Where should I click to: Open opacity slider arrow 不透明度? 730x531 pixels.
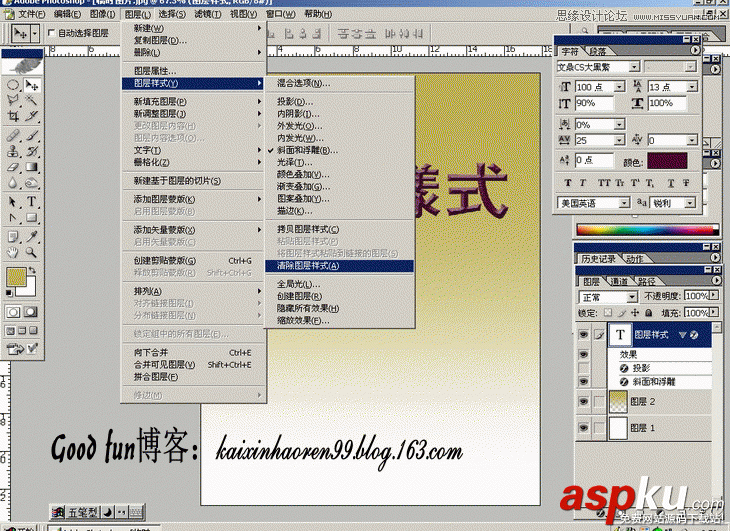[x=714, y=296]
